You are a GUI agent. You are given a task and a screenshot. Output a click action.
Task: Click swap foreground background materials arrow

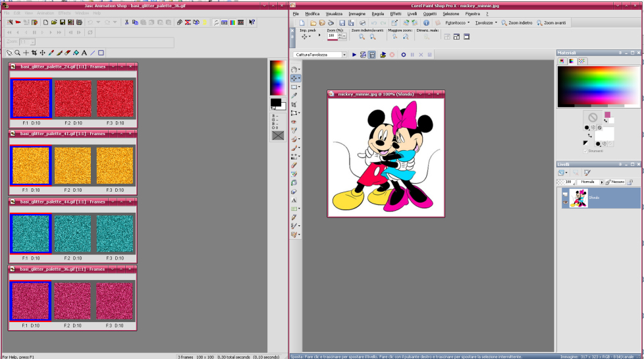pyautogui.click(x=590, y=136)
